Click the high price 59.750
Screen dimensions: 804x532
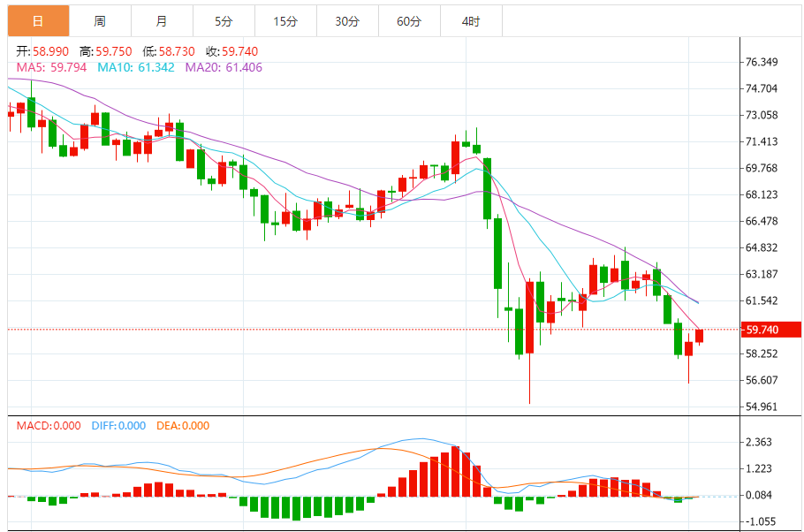click(114, 51)
